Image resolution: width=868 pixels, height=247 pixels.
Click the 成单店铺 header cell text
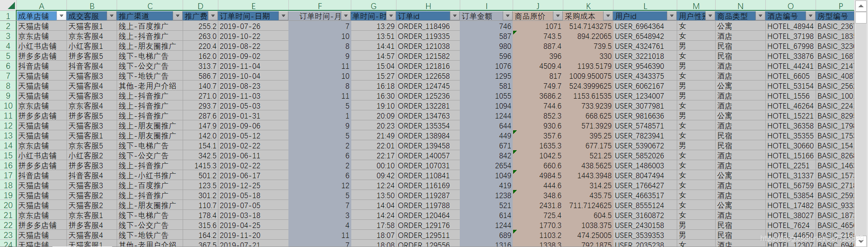[33, 16]
